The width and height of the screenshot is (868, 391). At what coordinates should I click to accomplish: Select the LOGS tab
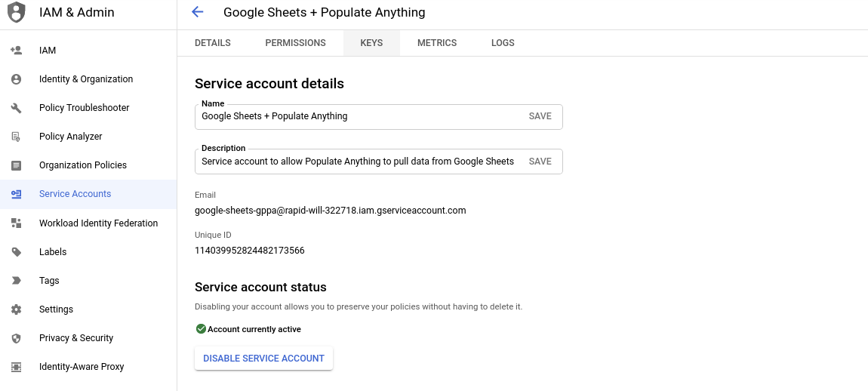pos(503,42)
